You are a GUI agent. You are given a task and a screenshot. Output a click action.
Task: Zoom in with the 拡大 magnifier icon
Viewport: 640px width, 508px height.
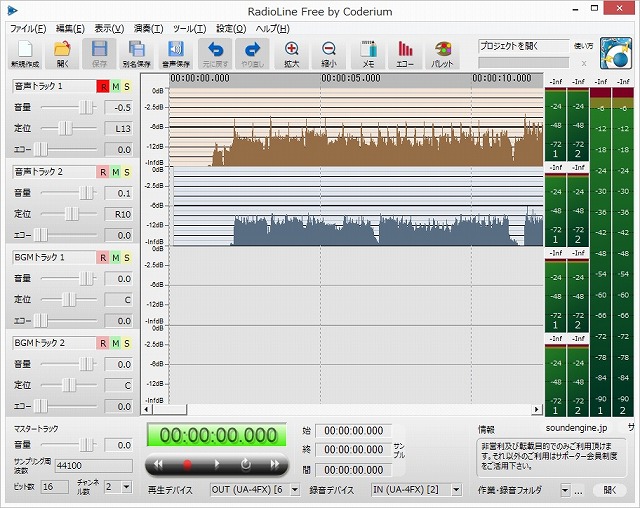291,54
